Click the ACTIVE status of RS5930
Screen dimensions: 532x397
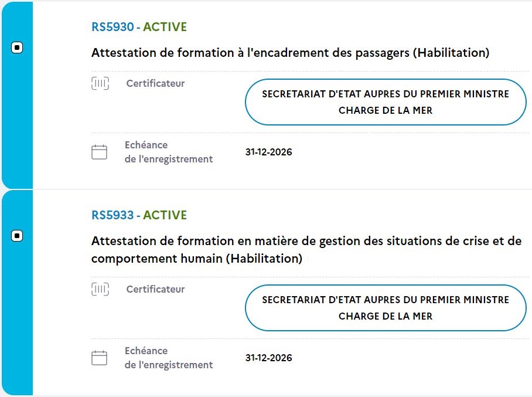click(165, 27)
